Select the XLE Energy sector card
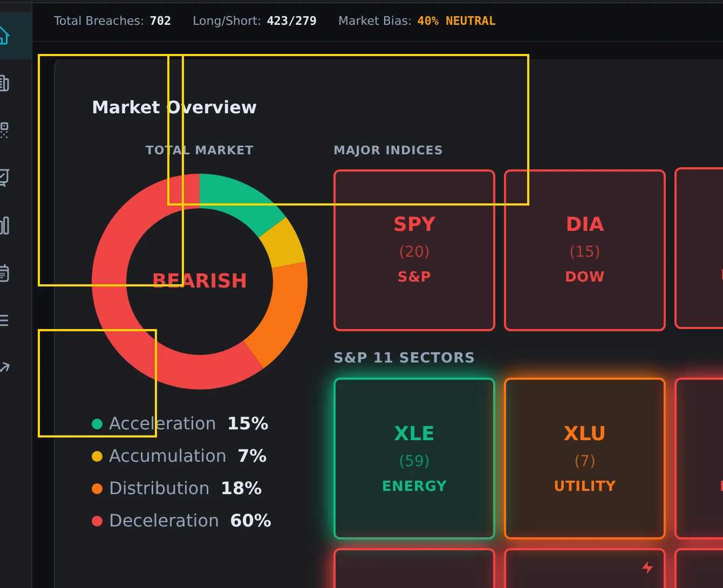723x588 pixels. tap(414, 459)
